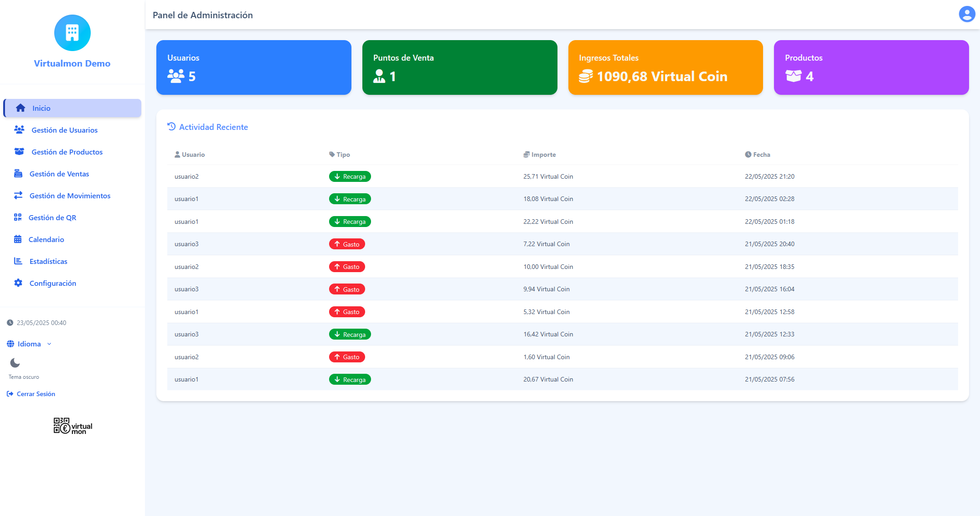Enable Tema oscuro with the moon toggle
Image resolution: width=980 pixels, height=516 pixels.
click(x=15, y=363)
